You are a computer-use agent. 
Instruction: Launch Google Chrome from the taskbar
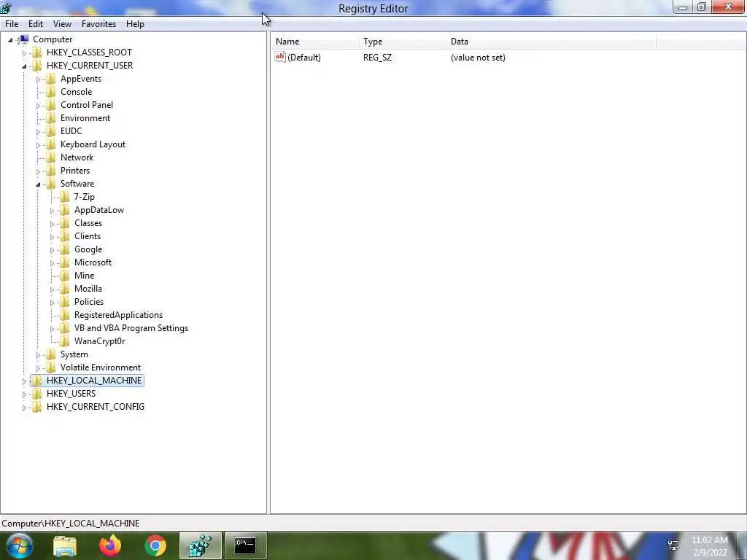coord(155,545)
